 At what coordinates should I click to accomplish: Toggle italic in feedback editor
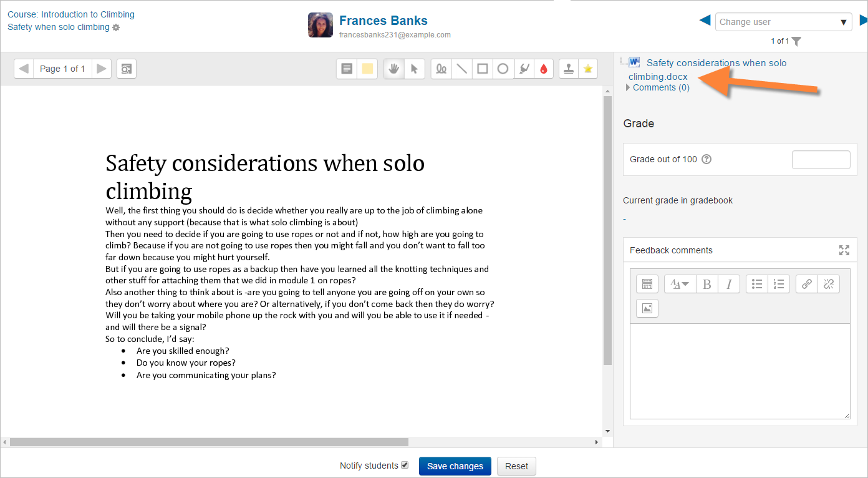tap(728, 284)
